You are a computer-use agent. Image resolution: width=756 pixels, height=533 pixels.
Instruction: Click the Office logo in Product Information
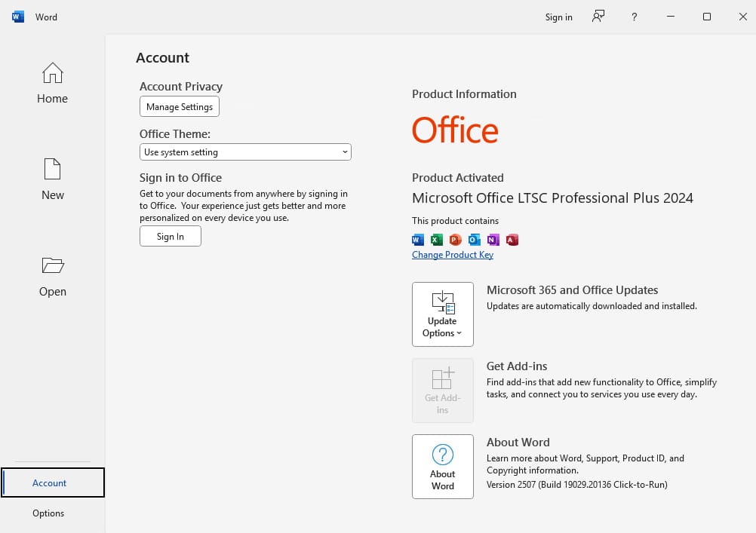tap(455, 130)
